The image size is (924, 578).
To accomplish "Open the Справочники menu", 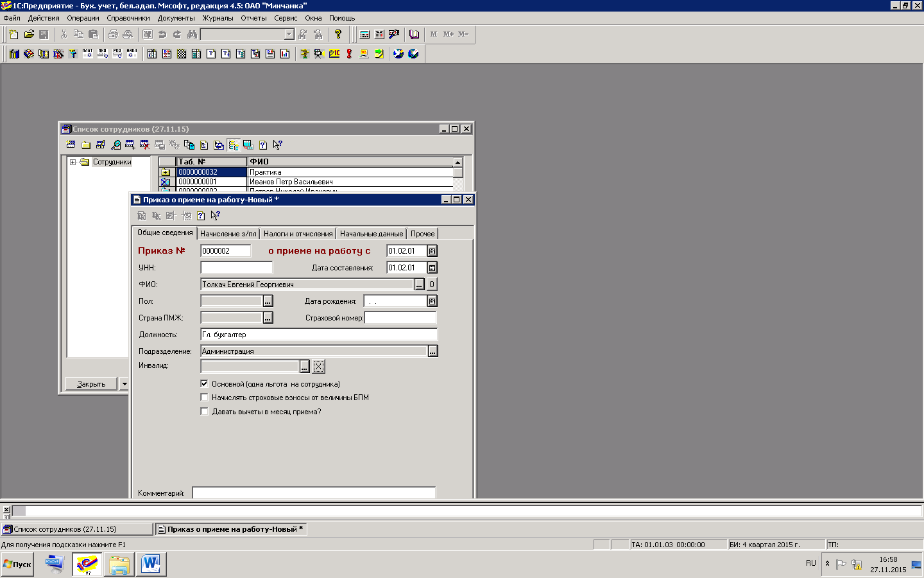I will (128, 18).
